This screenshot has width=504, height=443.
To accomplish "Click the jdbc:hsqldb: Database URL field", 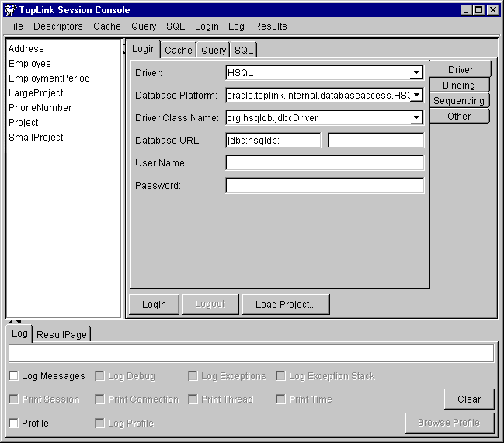I will click(x=273, y=140).
